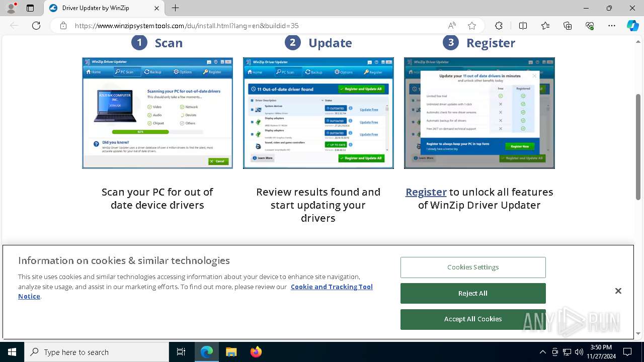Close the cookie banner with X
The height and width of the screenshot is (362, 644).
618,291
